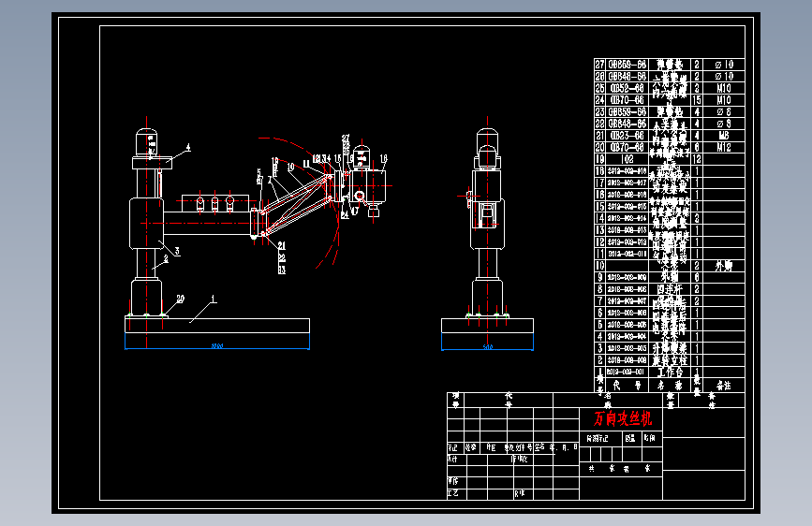Click the "M8" remark in row 21
812x526 pixels.
point(724,136)
